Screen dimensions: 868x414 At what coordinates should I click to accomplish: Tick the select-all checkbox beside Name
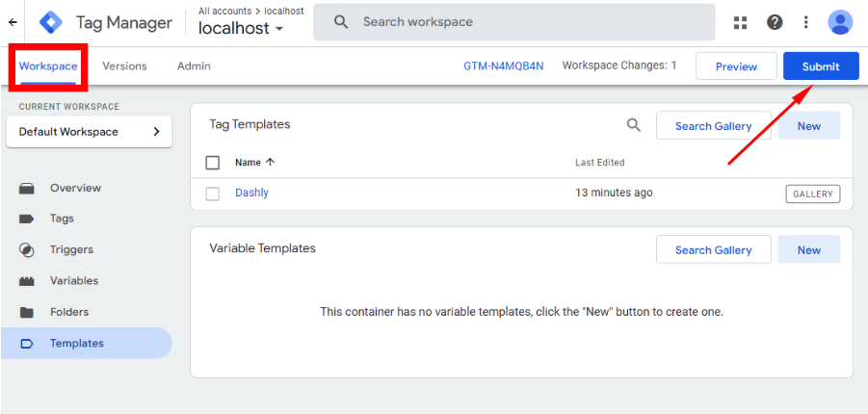(x=213, y=163)
